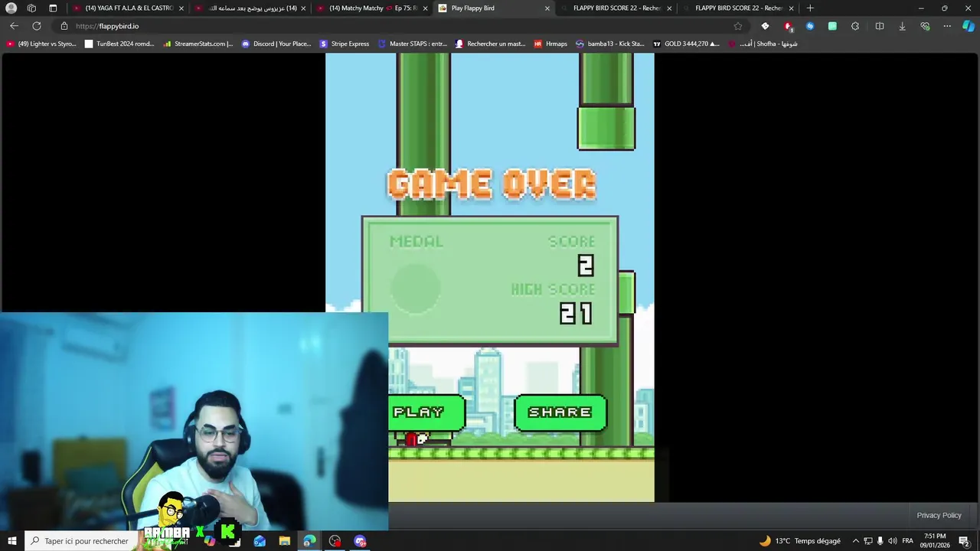
Task: Open the Lighter vs Styro bookmark
Action: click(x=41, y=44)
